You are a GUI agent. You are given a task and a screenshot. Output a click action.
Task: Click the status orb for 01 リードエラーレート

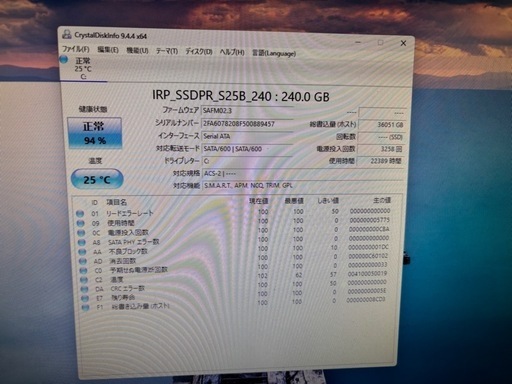(80, 214)
